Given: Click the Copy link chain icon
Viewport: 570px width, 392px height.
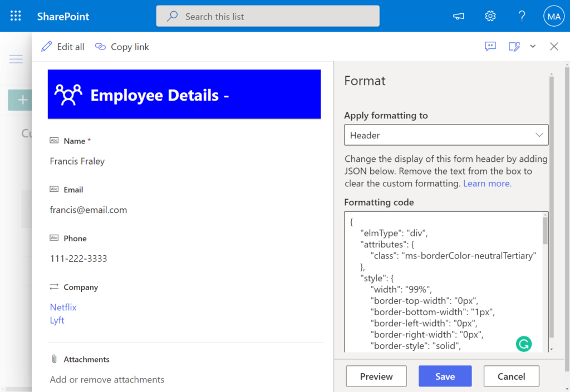Looking at the screenshot, I should [100, 47].
